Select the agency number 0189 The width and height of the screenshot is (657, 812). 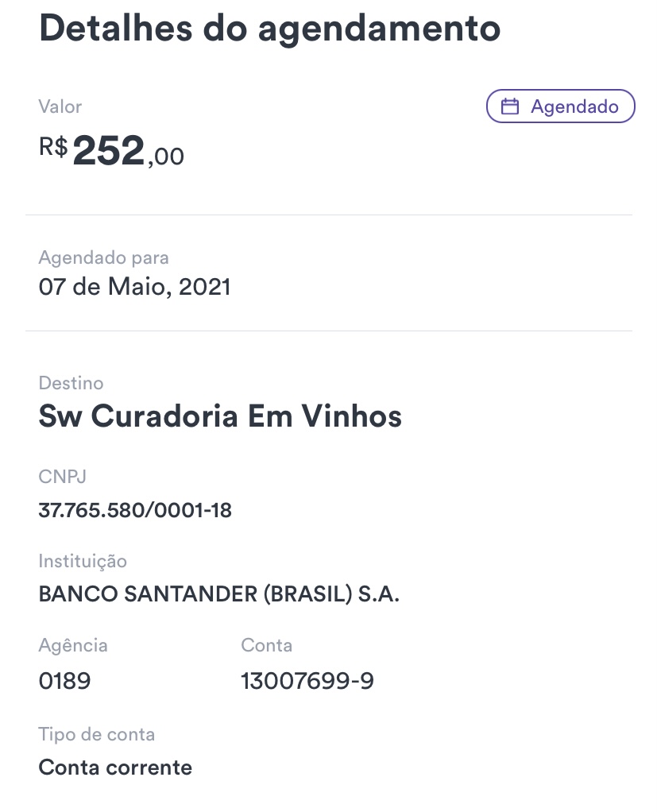click(x=64, y=681)
